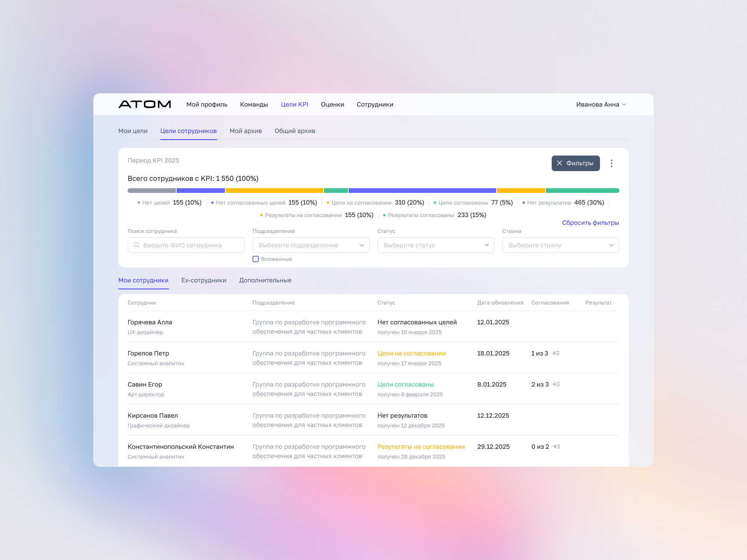Viewport: 747px width, 560px height.
Task: Open approval chain icon for Савин Егор
Action: (x=556, y=384)
